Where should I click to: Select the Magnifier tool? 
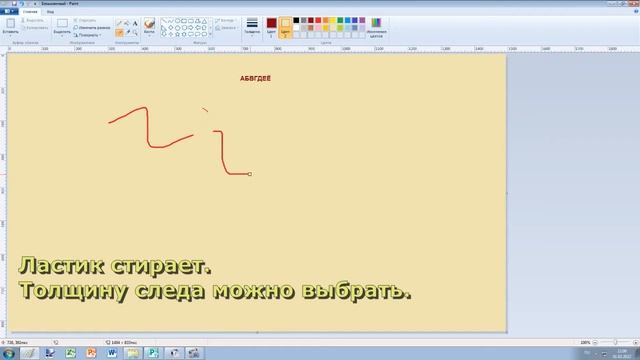[135, 33]
